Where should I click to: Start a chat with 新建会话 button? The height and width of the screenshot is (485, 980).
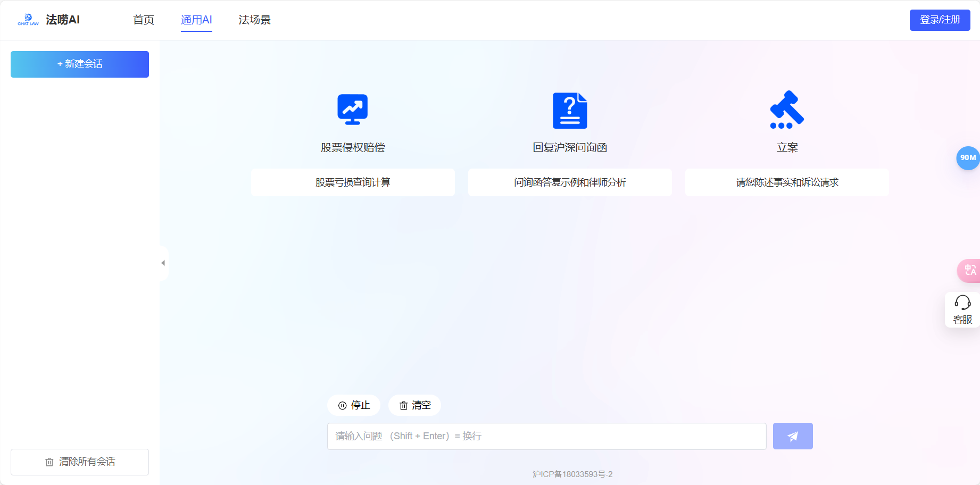(x=79, y=64)
